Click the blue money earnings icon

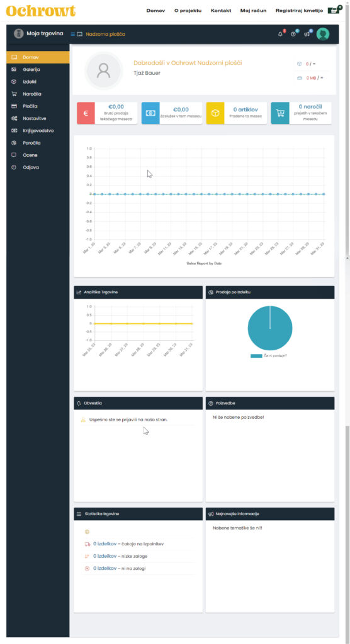150,113
